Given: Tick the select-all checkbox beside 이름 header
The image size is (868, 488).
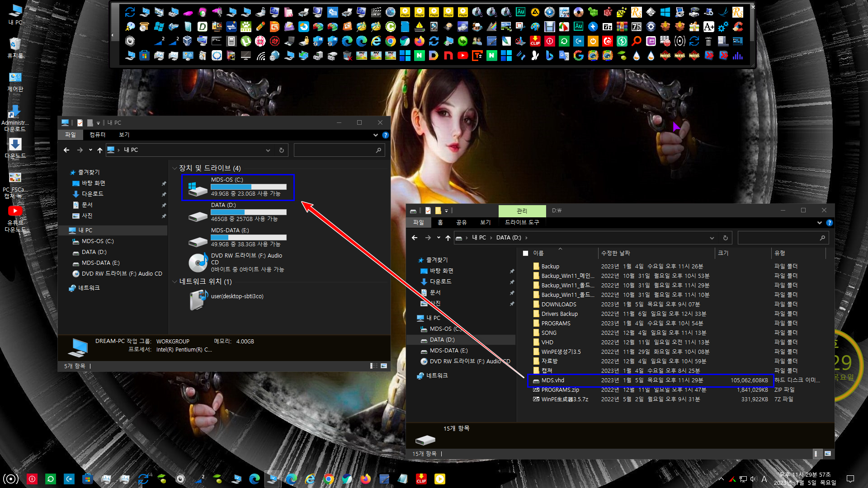Looking at the screenshot, I should pyautogui.click(x=525, y=253).
